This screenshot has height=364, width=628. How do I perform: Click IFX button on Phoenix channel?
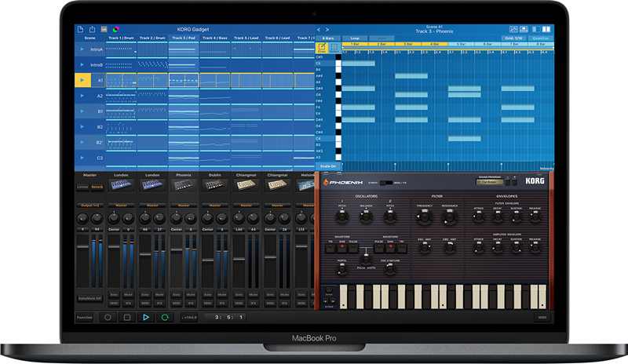tap(191, 303)
